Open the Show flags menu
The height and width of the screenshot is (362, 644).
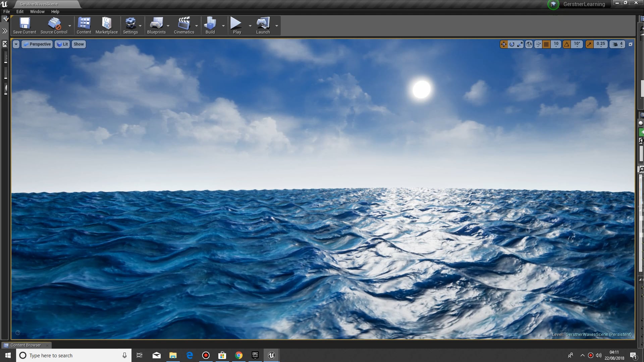(78, 44)
